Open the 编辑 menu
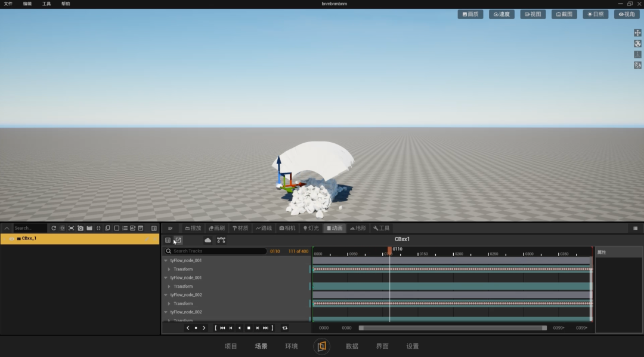 [27, 4]
